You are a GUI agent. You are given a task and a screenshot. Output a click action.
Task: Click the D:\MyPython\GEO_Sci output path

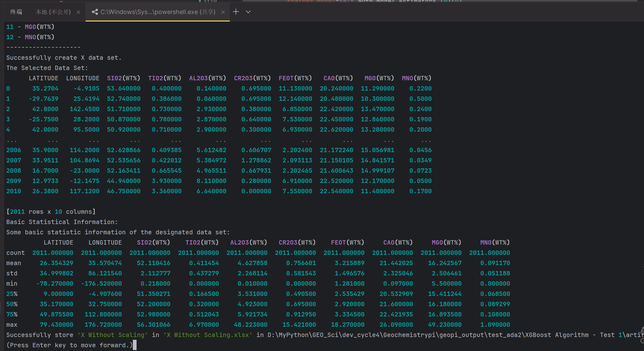coord(455,335)
